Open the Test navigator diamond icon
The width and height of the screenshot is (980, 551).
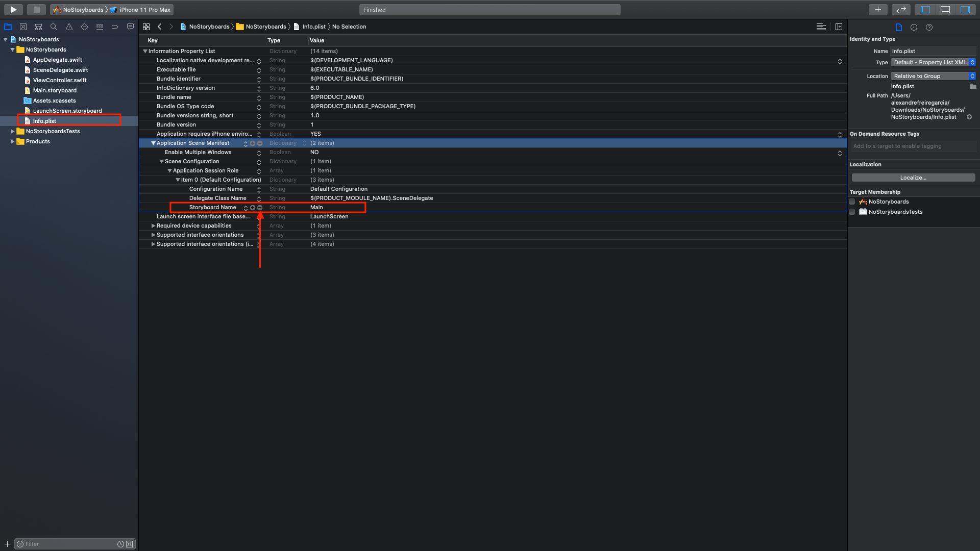tap(84, 27)
